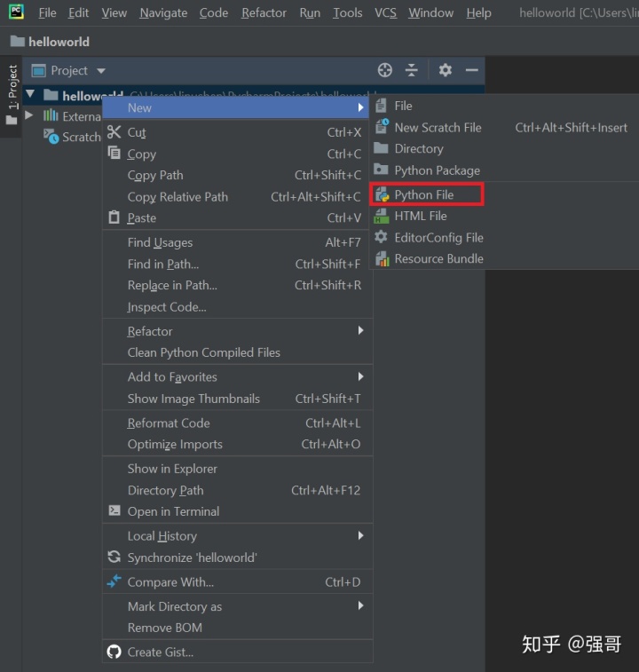Hide the Project panel with minus icon
Viewport: 639px width, 672px height.
point(472,70)
